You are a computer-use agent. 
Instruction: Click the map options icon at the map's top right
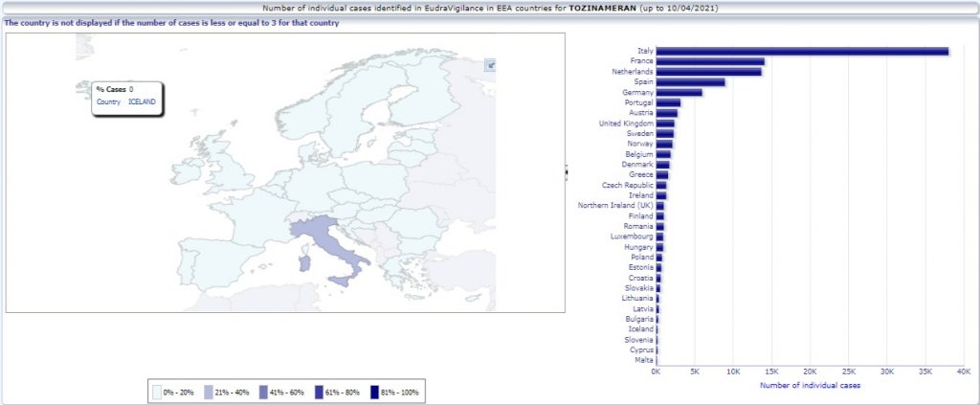pos(490,64)
